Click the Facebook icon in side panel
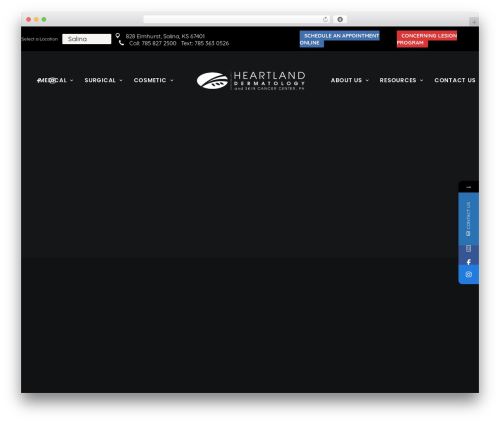 (468, 262)
